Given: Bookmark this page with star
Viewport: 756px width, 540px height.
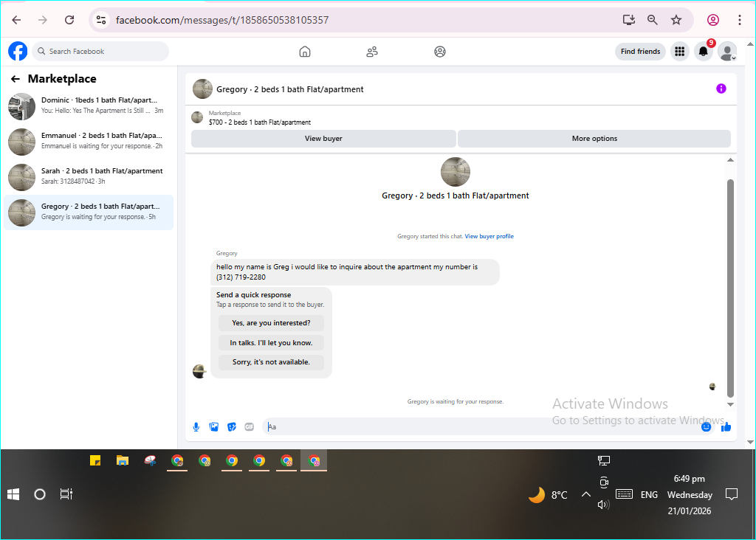Looking at the screenshot, I should click(676, 20).
